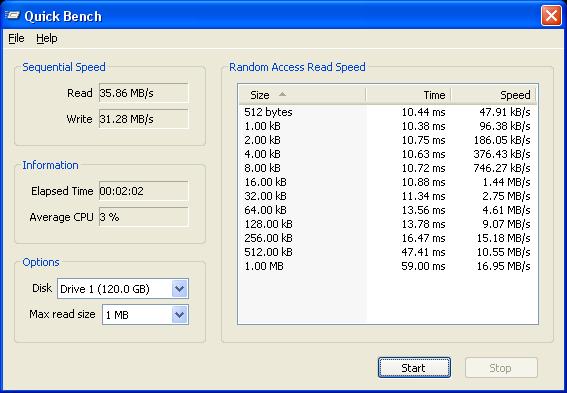
Task: Close the Quick Bench window
Action: point(551,16)
